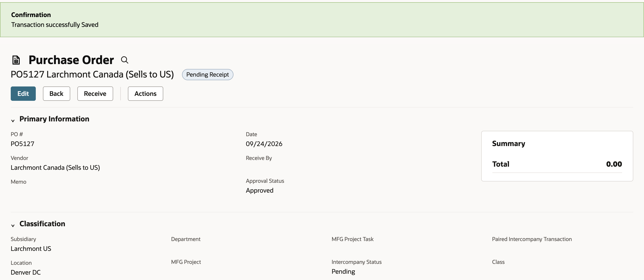Go Back using the Back button
Screen dimensions: 644x280
click(57, 94)
